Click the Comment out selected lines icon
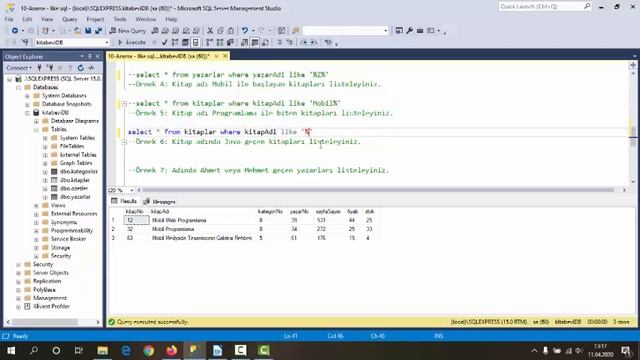 tap(280, 42)
